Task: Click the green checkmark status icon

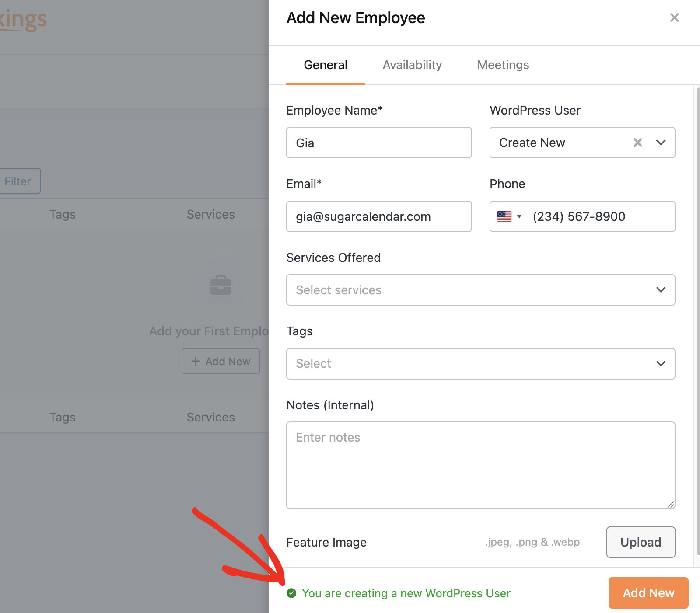Action: click(291, 593)
